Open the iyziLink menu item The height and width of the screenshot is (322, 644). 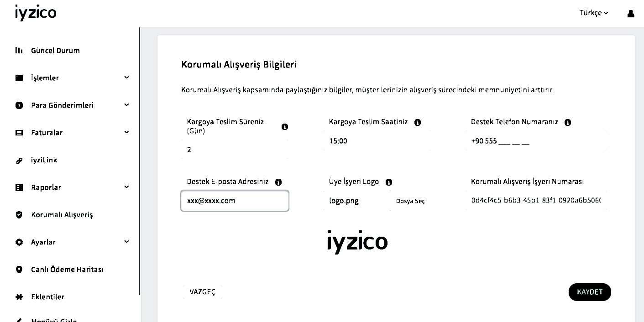tap(44, 160)
